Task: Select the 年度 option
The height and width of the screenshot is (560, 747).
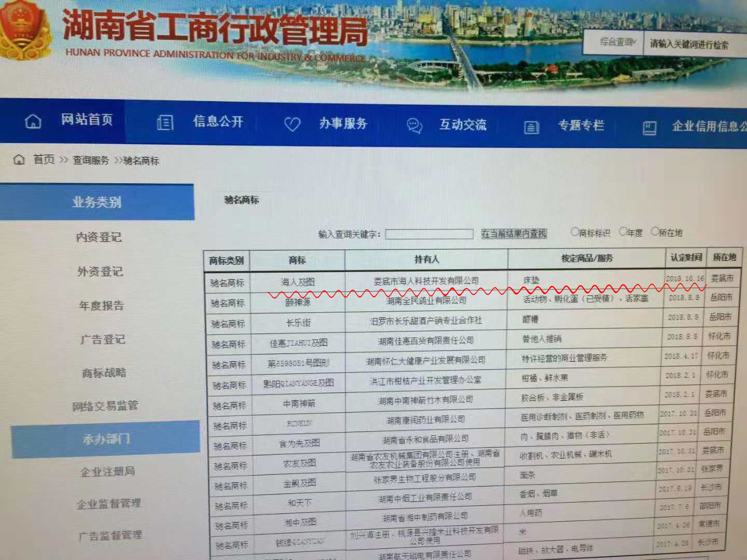Action: 622,232
